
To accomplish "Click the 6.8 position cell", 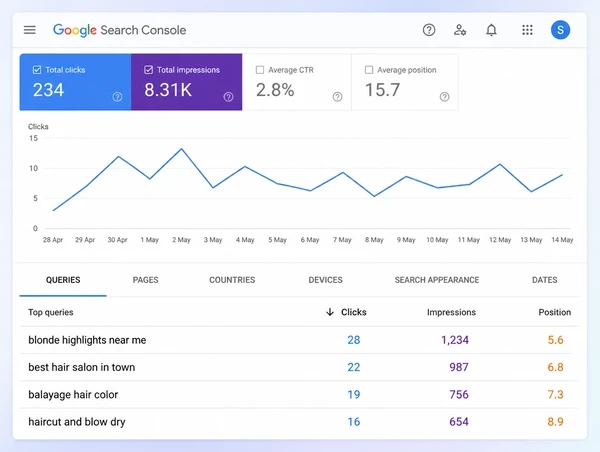I will tap(555, 367).
